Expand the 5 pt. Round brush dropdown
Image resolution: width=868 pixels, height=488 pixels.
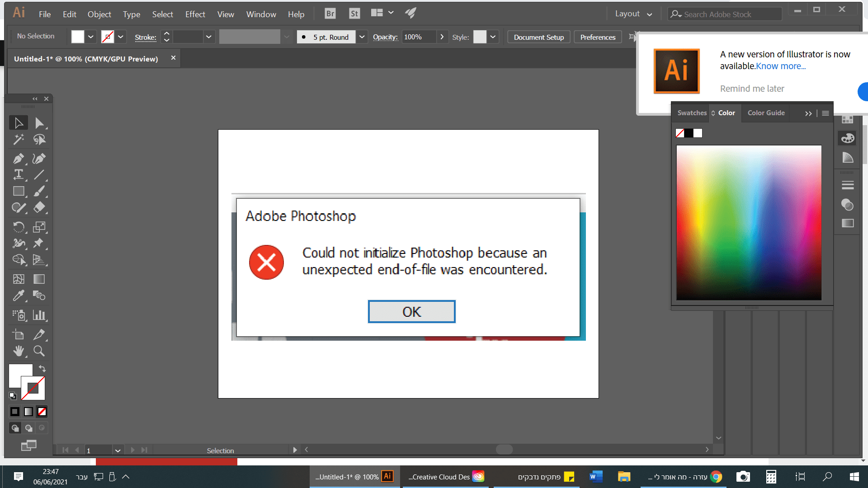tap(362, 37)
